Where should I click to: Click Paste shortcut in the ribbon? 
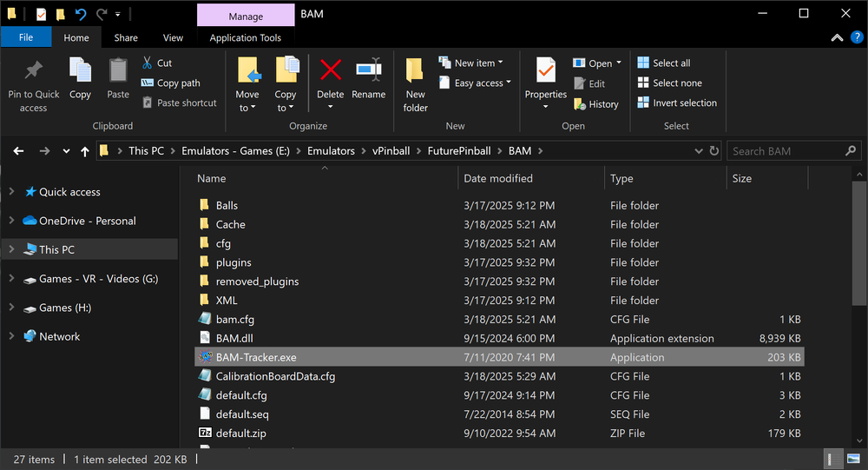pos(180,103)
